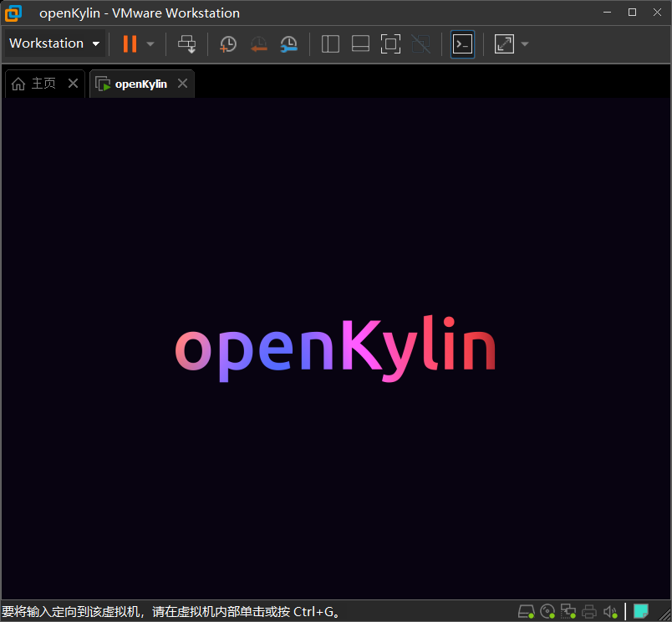Click the sound card status icon

(x=610, y=611)
